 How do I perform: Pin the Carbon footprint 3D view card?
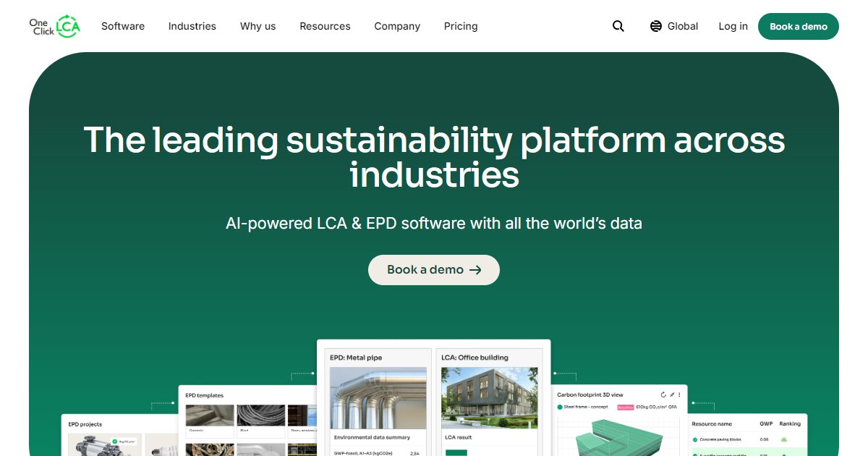coord(672,394)
